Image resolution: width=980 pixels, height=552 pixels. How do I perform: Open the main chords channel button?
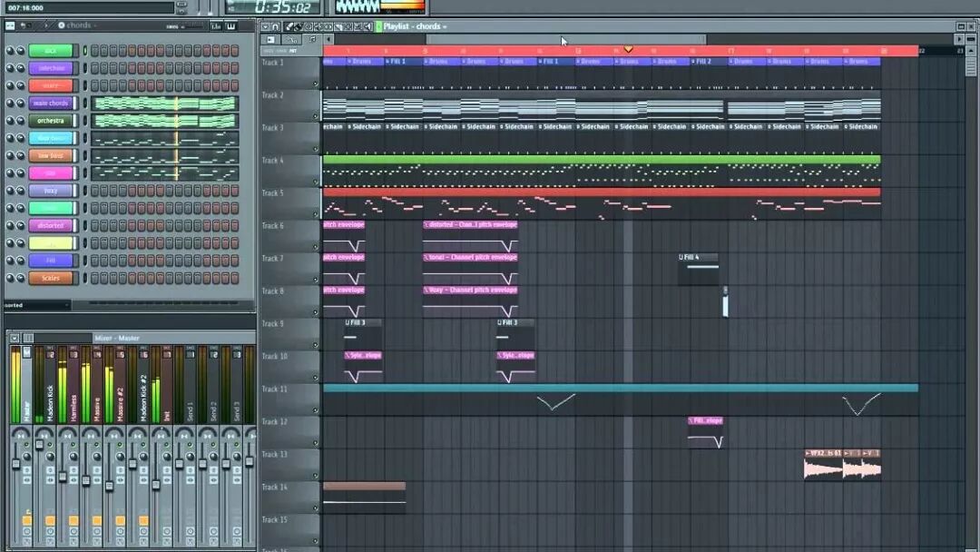click(51, 103)
